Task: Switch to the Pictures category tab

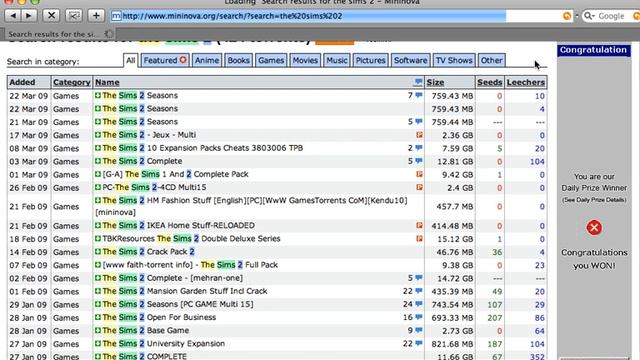Action: (x=370, y=60)
